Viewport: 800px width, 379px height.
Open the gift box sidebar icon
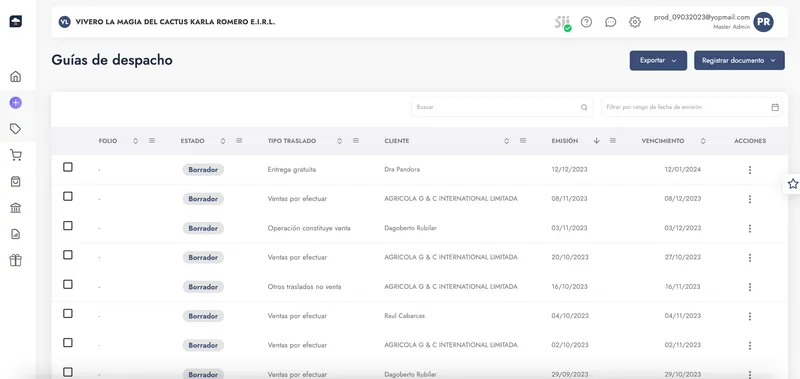point(16,261)
